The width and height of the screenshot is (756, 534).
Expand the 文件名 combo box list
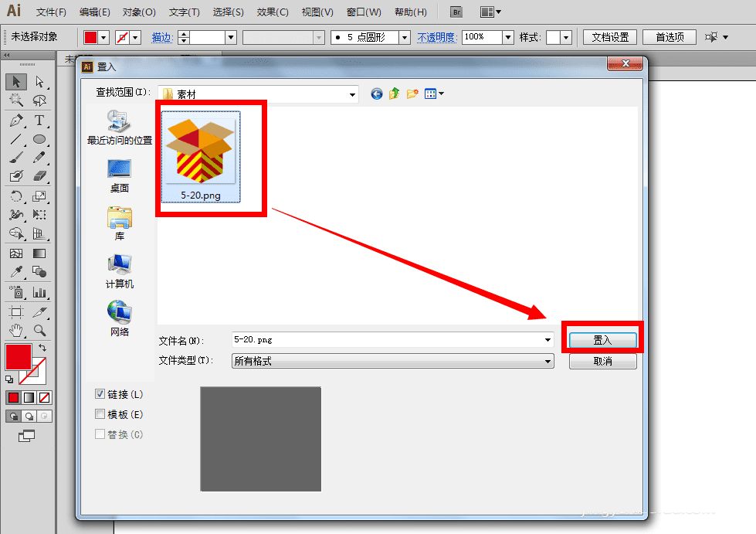(548, 340)
